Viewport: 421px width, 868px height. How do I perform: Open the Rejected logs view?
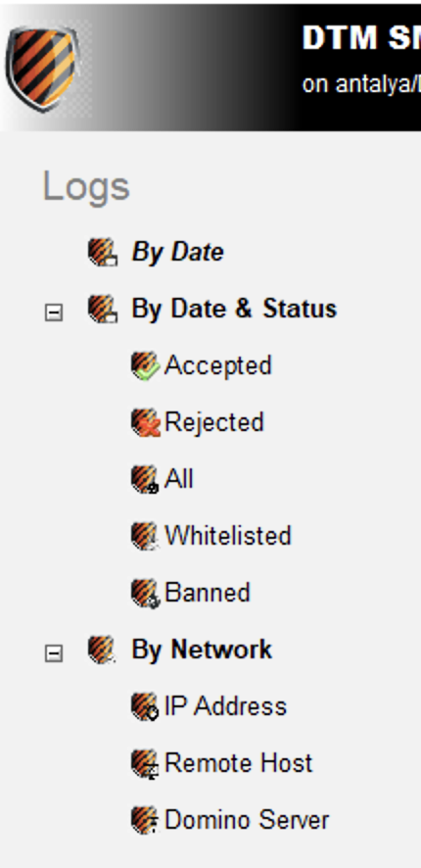214,423
